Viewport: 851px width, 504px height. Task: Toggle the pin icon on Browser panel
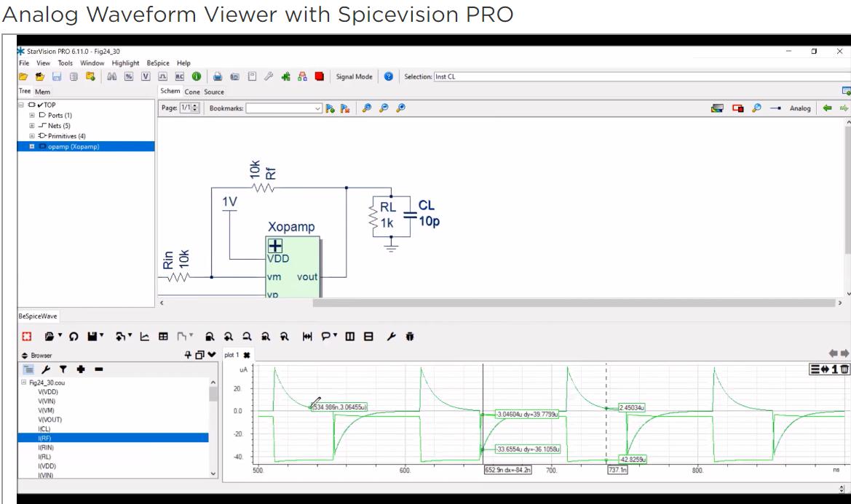click(x=188, y=354)
